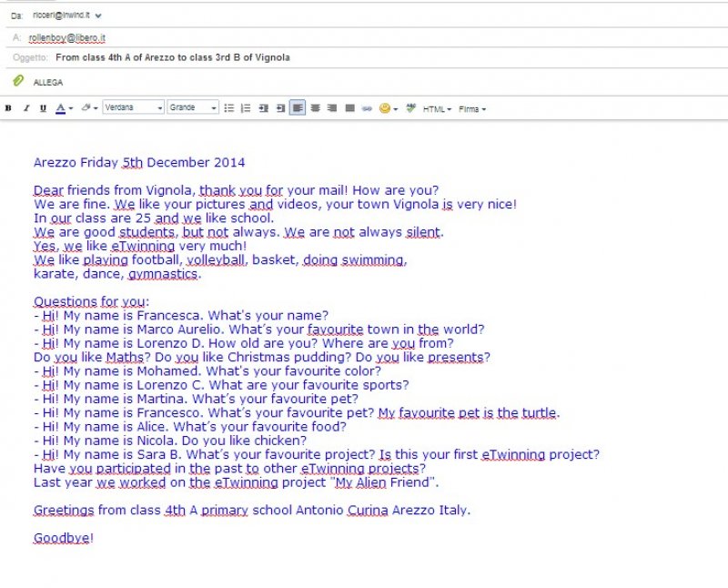Insert a numbered list
728x588 pixels.
coord(246,108)
